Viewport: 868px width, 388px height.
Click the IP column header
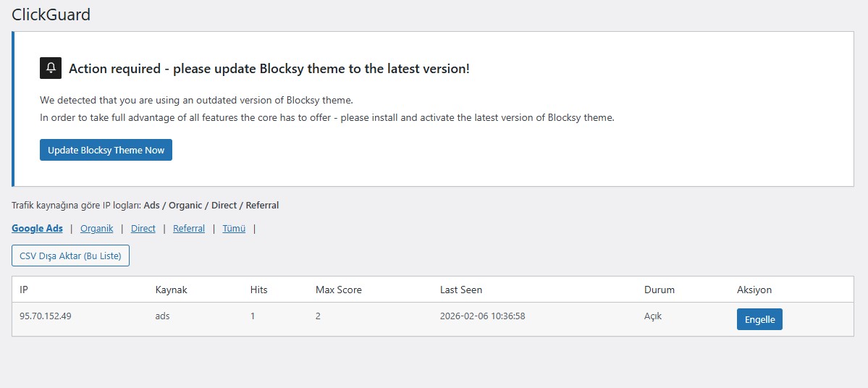tap(24, 290)
